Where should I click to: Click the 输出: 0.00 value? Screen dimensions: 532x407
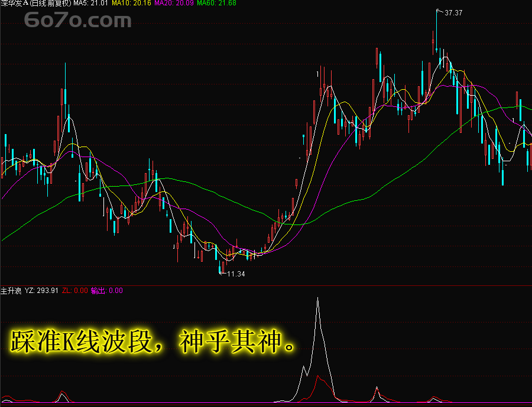pyautogui.click(x=106, y=291)
